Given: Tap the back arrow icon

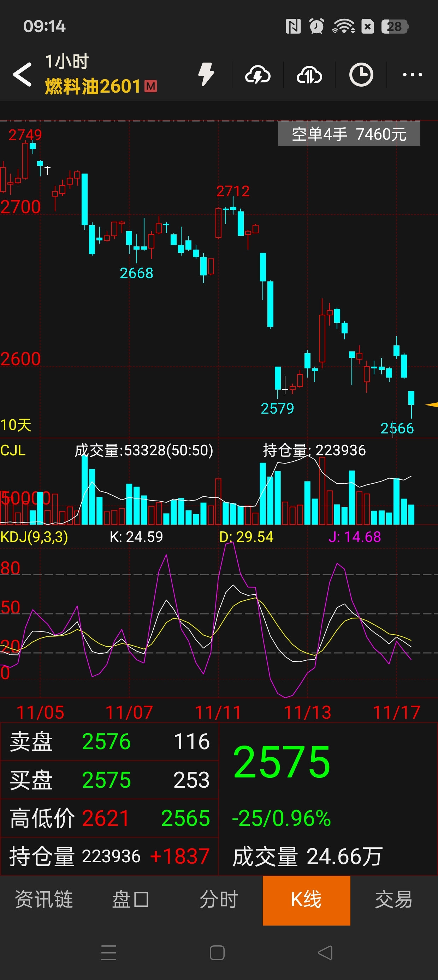Looking at the screenshot, I should pyautogui.click(x=23, y=74).
